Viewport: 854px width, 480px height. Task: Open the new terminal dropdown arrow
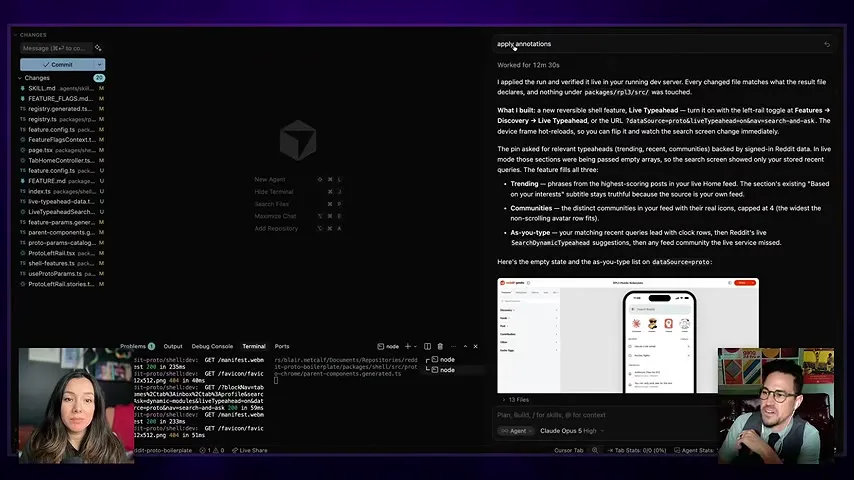click(415, 347)
